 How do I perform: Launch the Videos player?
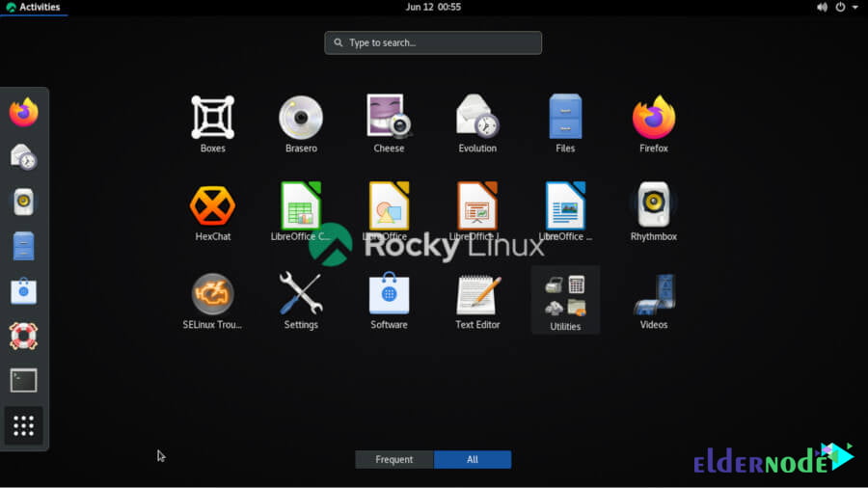click(654, 301)
